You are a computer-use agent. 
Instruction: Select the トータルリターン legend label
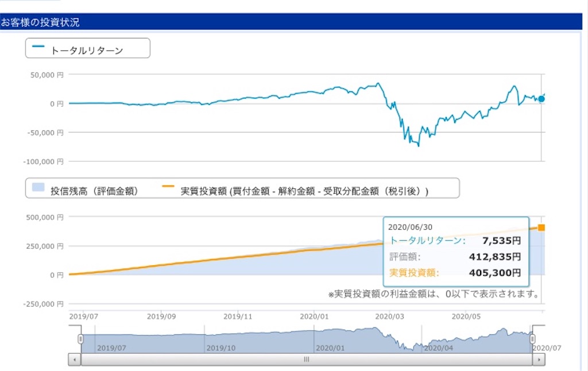pos(87,51)
